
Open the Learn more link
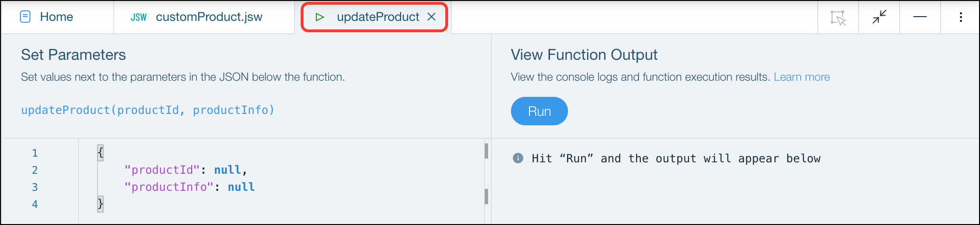tap(802, 77)
